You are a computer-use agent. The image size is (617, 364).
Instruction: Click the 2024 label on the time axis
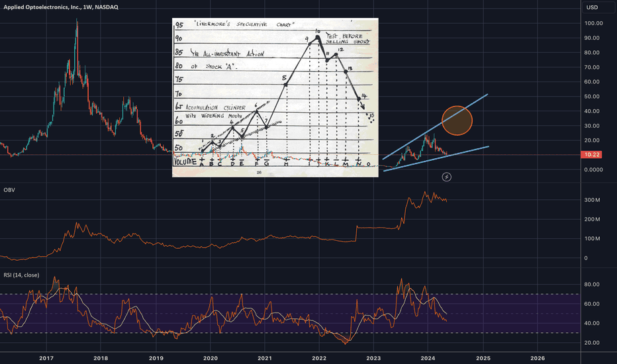tap(428, 358)
